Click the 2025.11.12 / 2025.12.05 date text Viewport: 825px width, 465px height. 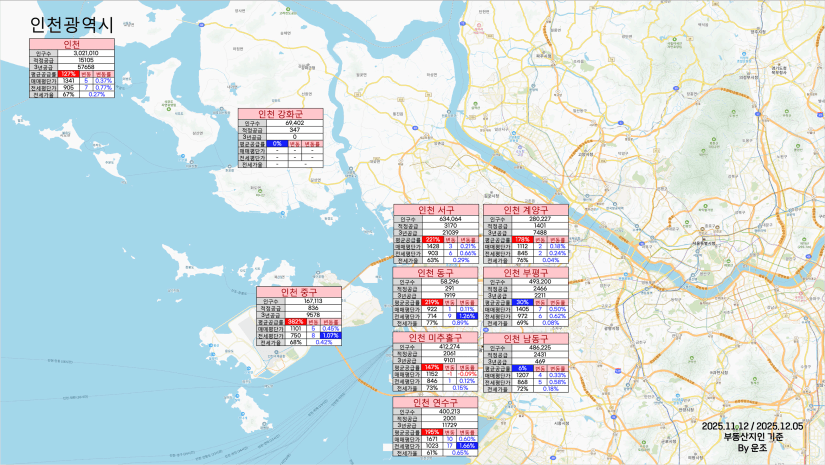pyautogui.click(x=752, y=426)
